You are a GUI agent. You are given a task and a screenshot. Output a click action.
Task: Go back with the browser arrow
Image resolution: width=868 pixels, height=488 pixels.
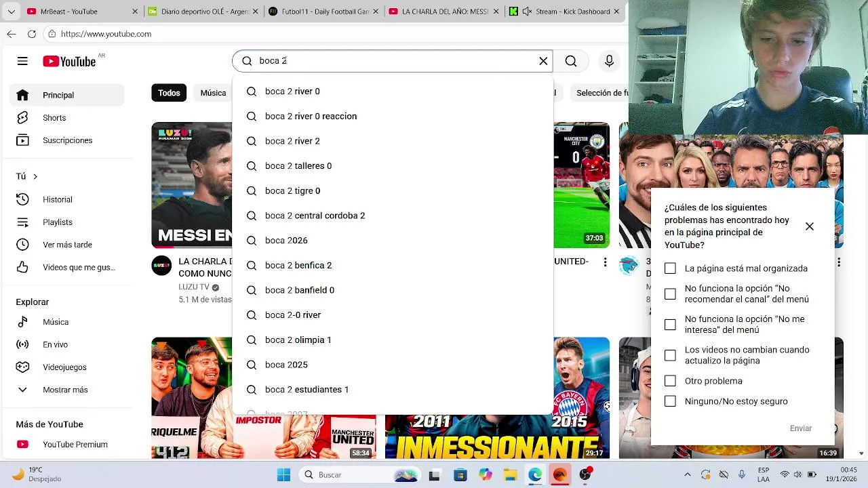click(x=12, y=34)
